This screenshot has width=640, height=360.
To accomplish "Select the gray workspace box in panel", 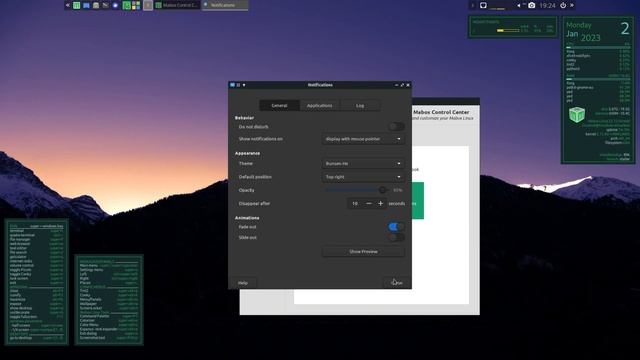I will (x=148, y=5).
